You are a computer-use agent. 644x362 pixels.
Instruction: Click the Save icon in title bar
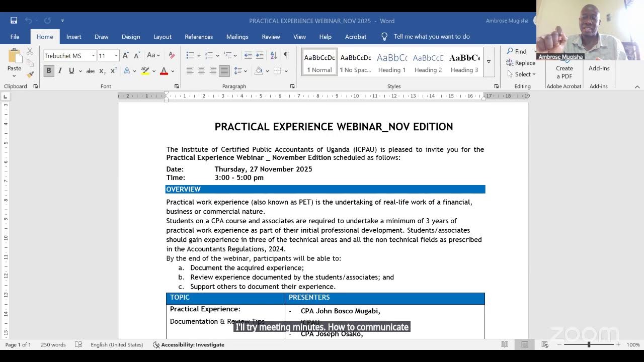[14, 21]
